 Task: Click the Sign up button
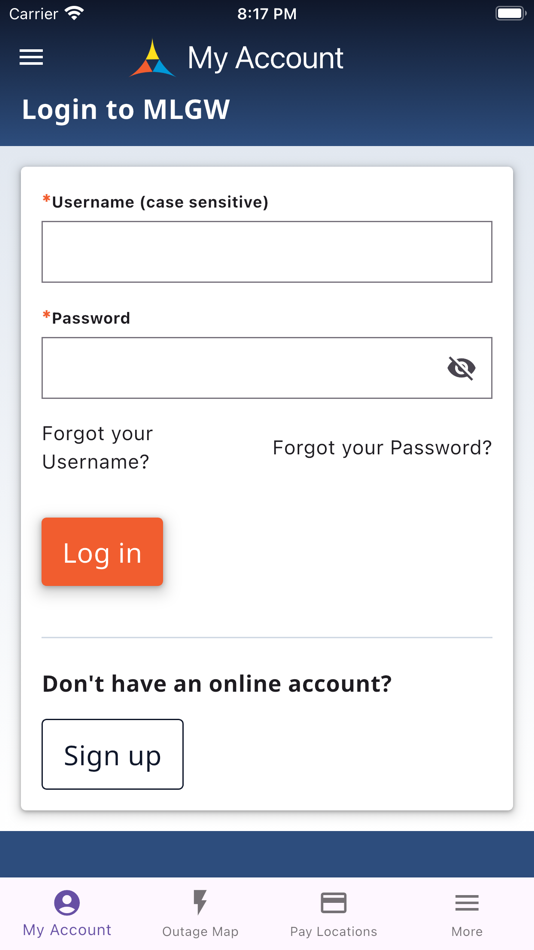(112, 754)
